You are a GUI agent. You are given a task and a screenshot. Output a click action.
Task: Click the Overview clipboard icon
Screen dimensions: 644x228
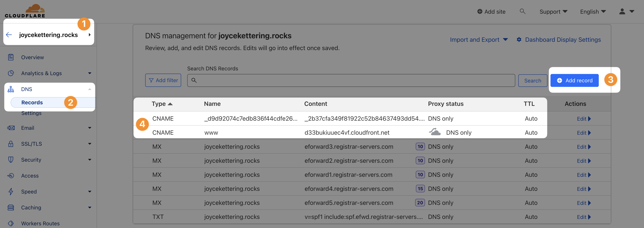[x=11, y=57]
